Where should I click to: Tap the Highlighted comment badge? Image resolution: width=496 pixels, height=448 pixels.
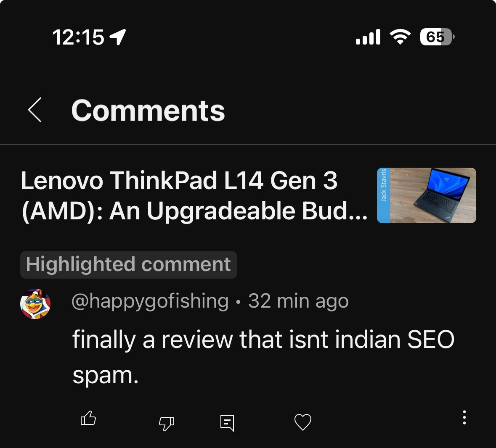(x=128, y=264)
